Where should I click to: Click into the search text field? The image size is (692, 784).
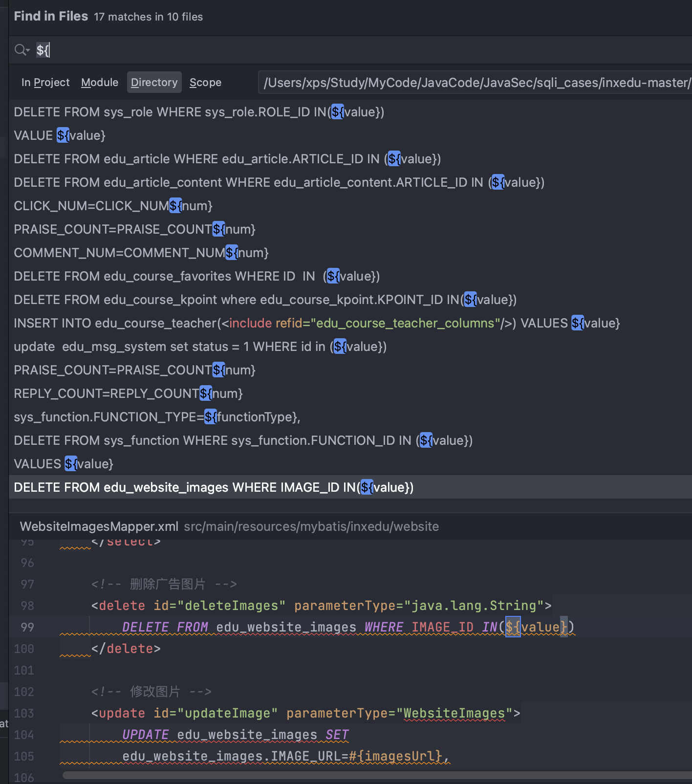(342, 50)
